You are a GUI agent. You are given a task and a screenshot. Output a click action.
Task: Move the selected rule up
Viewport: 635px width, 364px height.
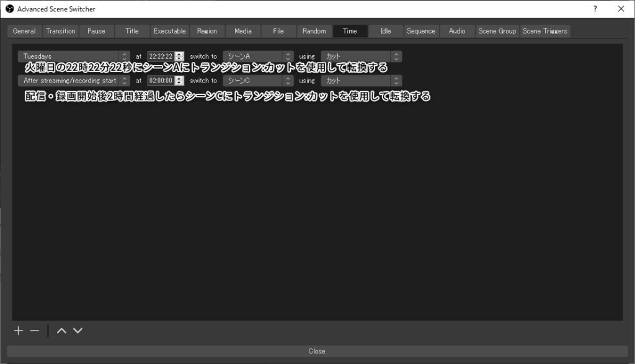[x=61, y=330]
